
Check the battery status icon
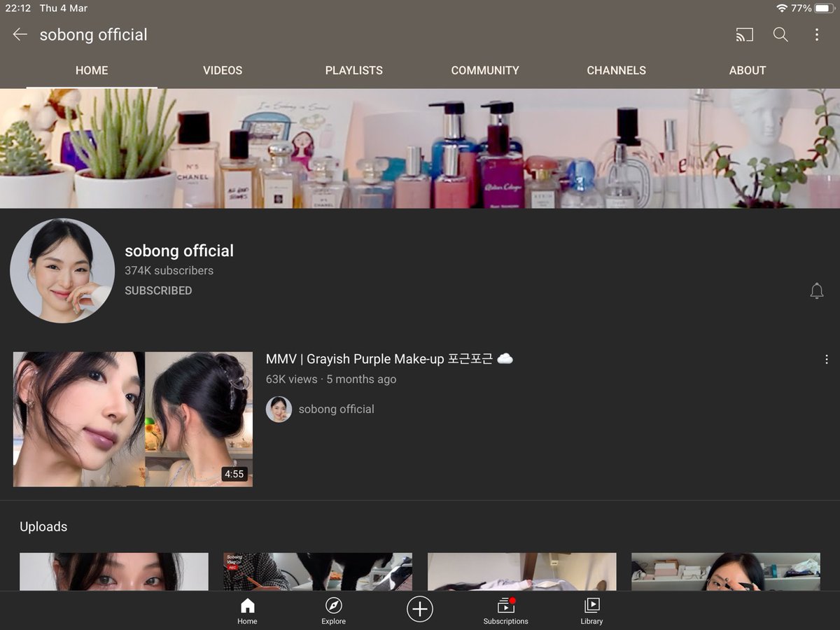click(x=824, y=8)
